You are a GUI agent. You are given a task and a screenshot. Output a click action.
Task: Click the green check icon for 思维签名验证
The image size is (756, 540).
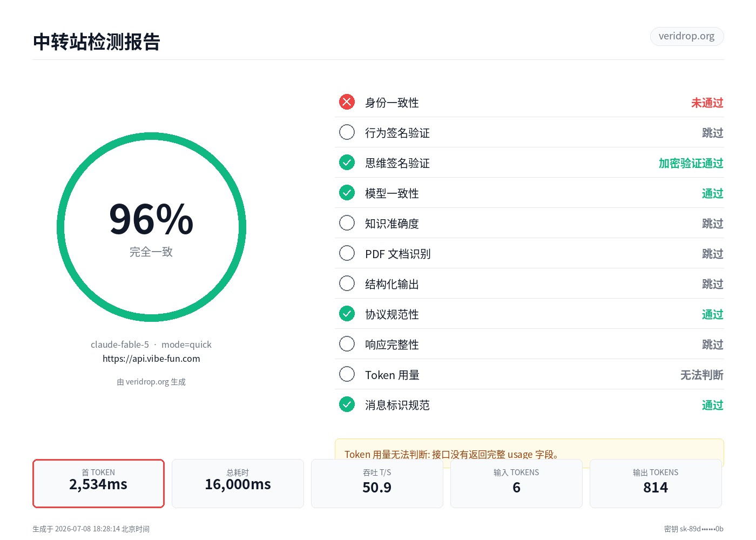pyautogui.click(x=347, y=163)
